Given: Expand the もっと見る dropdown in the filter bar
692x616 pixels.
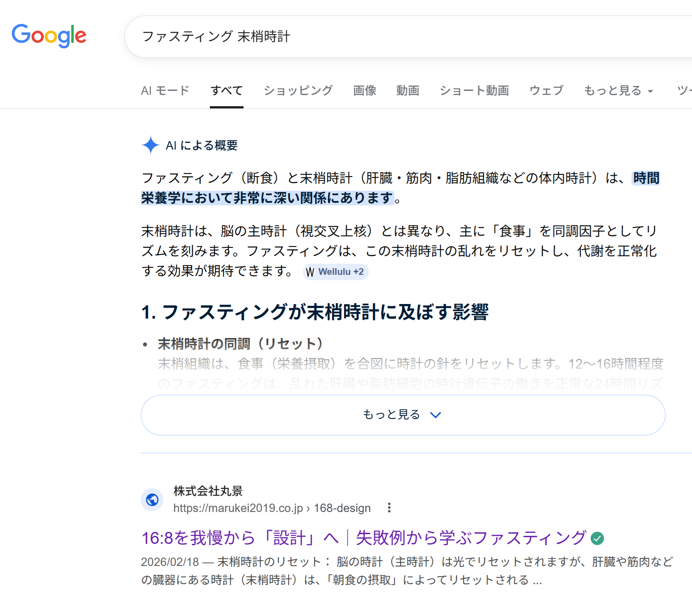Looking at the screenshot, I should pyautogui.click(x=618, y=91).
